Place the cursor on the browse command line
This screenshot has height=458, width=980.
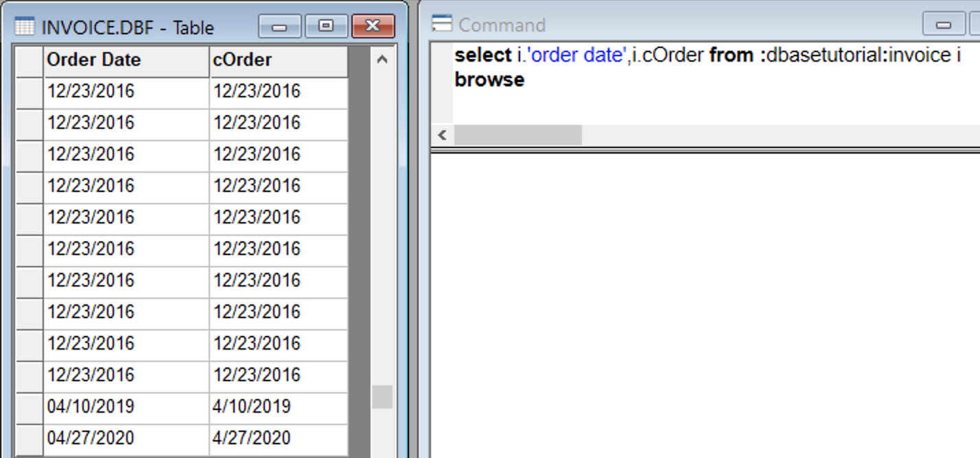click(x=490, y=80)
